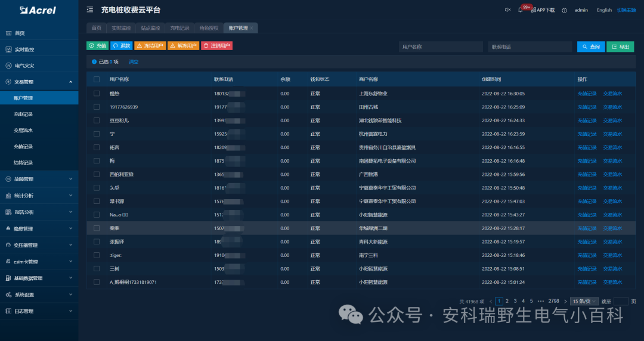
Task: Switch to the 实时监控 tab
Action: click(121, 28)
